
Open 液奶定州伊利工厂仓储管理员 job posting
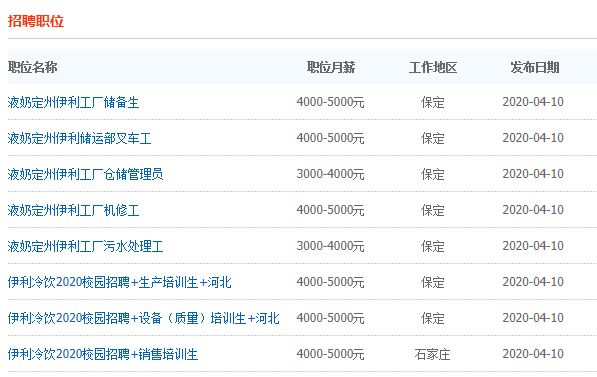tap(85, 174)
